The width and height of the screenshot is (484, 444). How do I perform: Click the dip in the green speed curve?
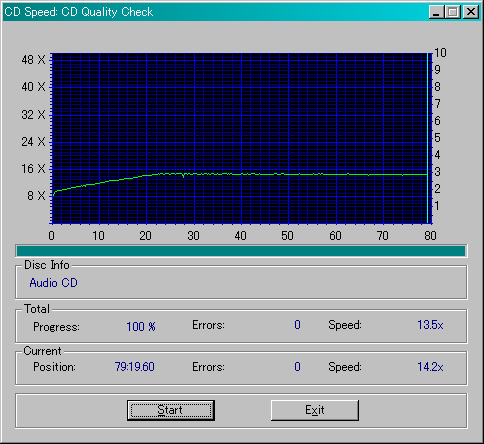pos(183,176)
